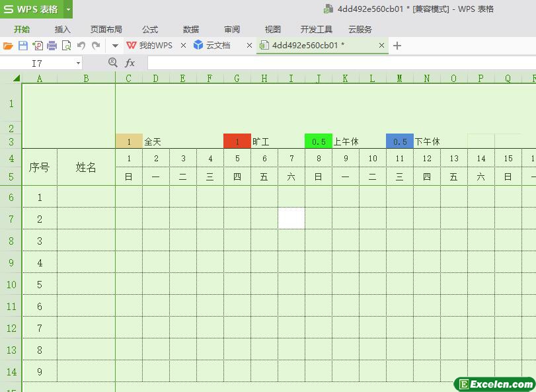Click the undo arrow
This screenshot has width=536, height=392.
pos(81,46)
